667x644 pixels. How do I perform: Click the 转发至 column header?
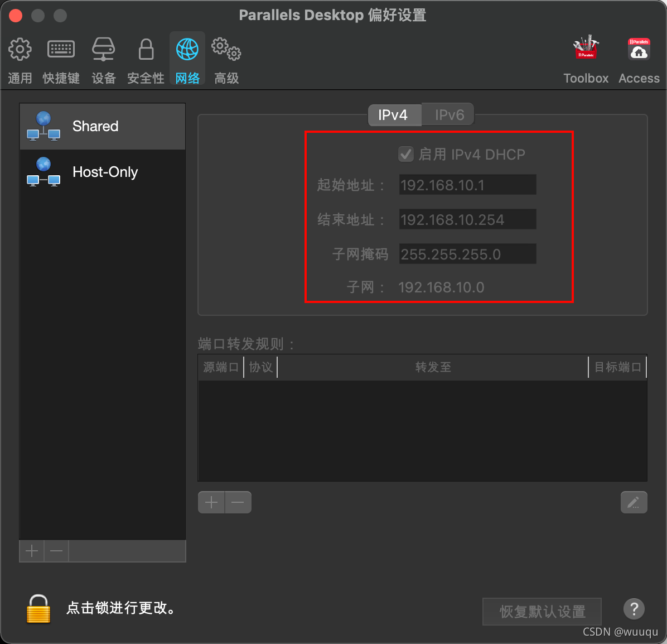[433, 367]
